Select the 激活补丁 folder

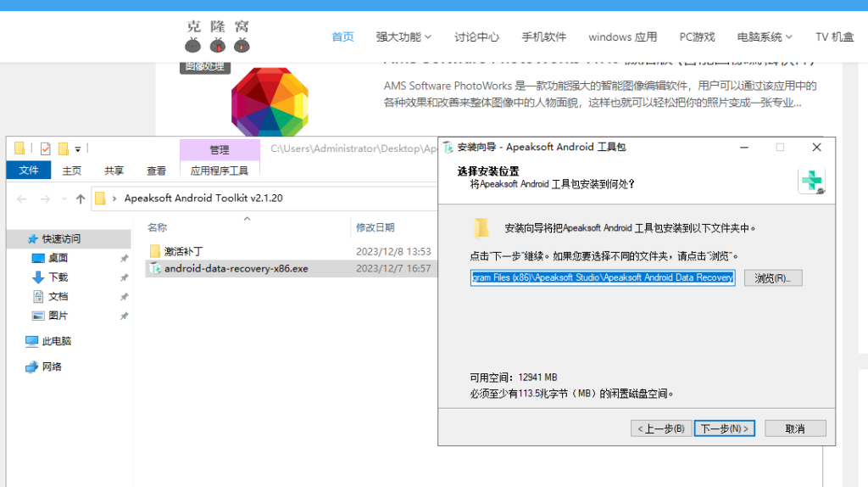(x=183, y=251)
